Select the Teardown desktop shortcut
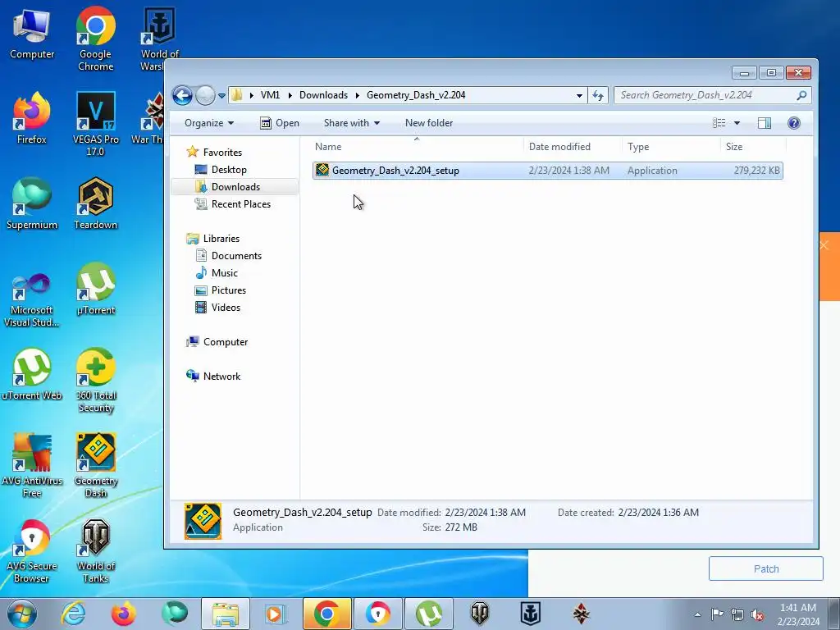 click(x=95, y=203)
